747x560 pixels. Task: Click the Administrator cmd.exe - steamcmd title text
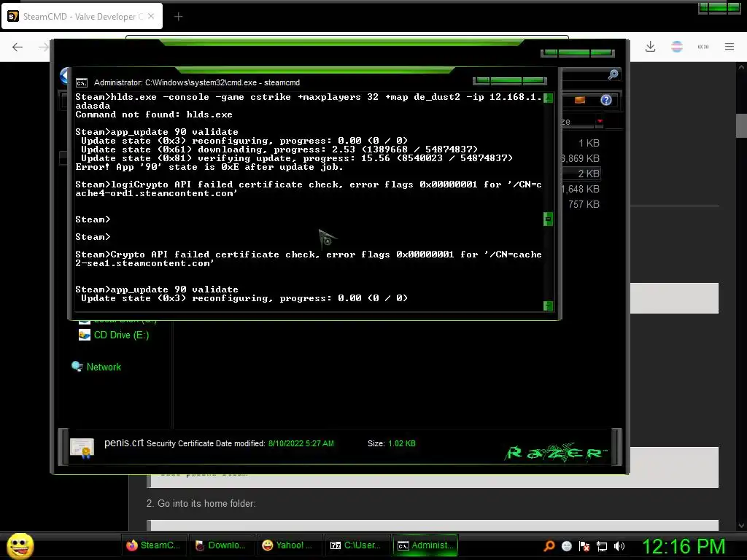click(x=197, y=82)
